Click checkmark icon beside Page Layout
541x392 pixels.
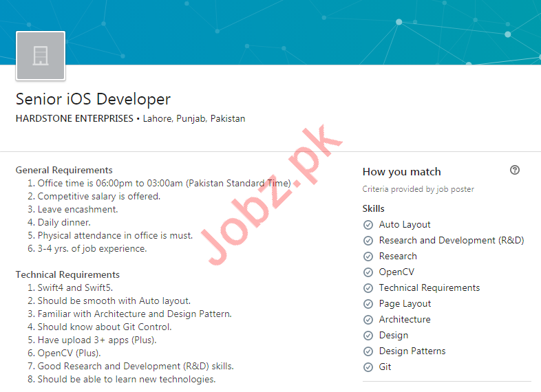click(x=368, y=304)
